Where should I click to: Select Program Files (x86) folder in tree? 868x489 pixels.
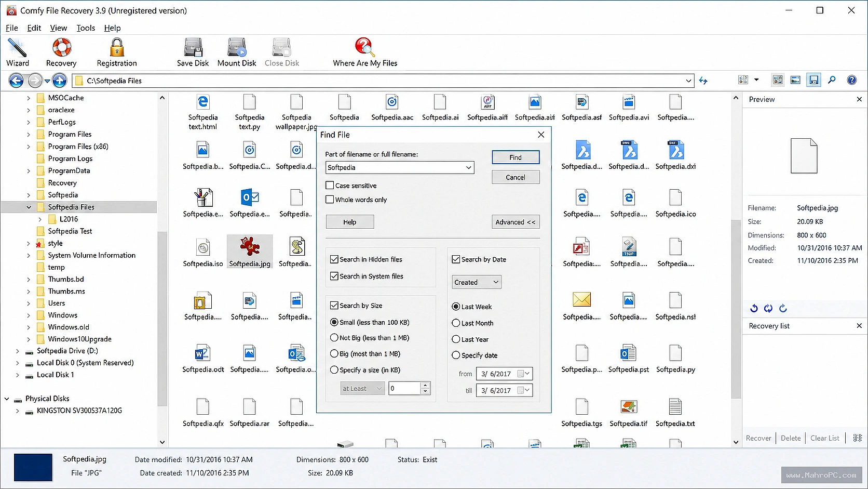pos(78,147)
